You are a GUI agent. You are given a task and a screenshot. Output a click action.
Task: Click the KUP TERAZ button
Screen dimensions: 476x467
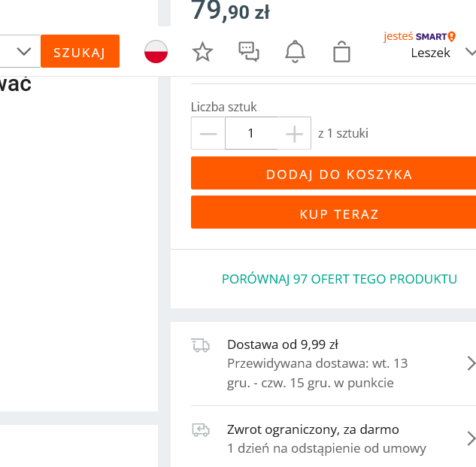[x=339, y=214]
